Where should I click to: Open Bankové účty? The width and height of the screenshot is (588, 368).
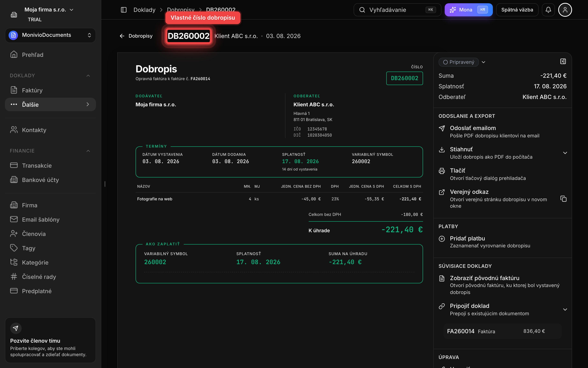(x=50, y=180)
